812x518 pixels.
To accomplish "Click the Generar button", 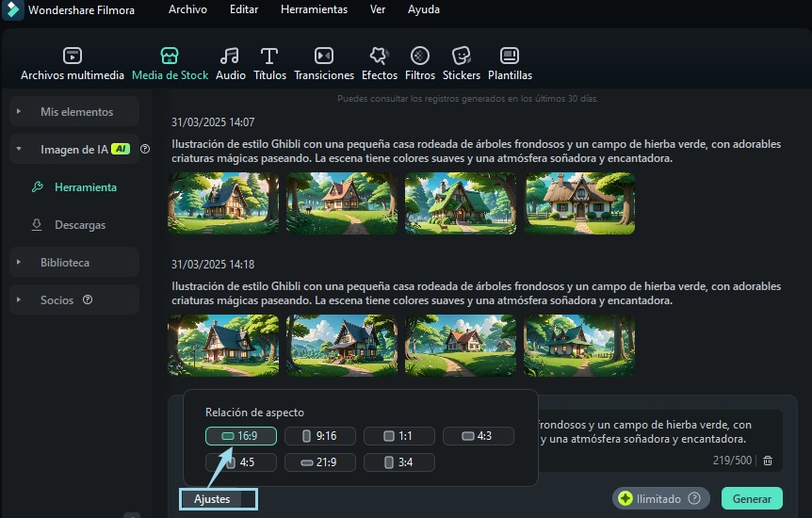I will click(x=752, y=499).
